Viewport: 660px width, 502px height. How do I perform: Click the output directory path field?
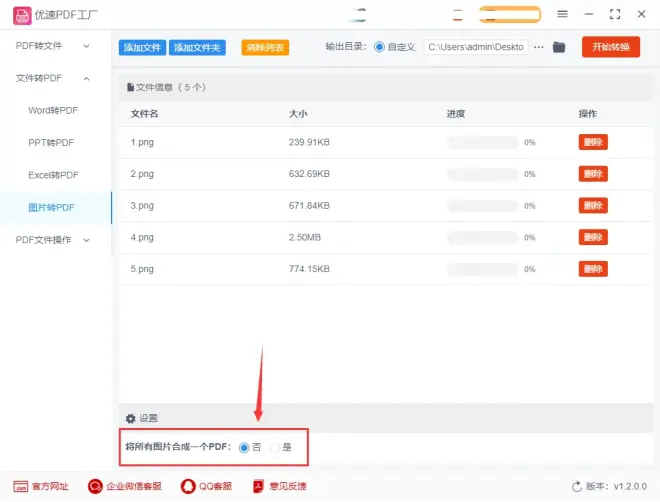pos(476,47)
